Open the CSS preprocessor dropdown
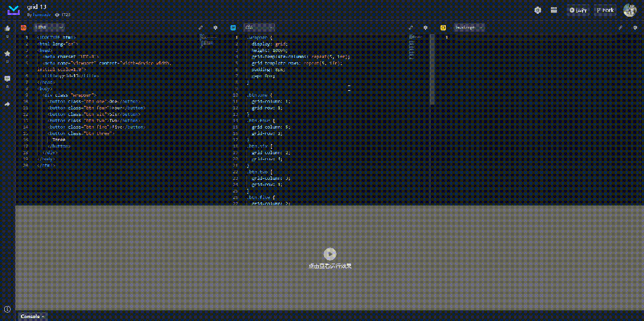Image resolution: width=644 pixels, height=321 pixels. [x=259, y=27]
